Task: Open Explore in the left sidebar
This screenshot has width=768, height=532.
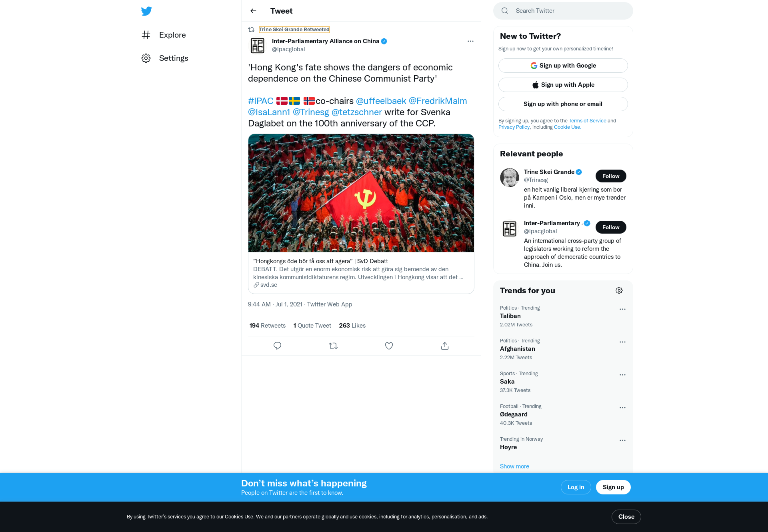Action: pyautogui.click(x=164, y=35)
